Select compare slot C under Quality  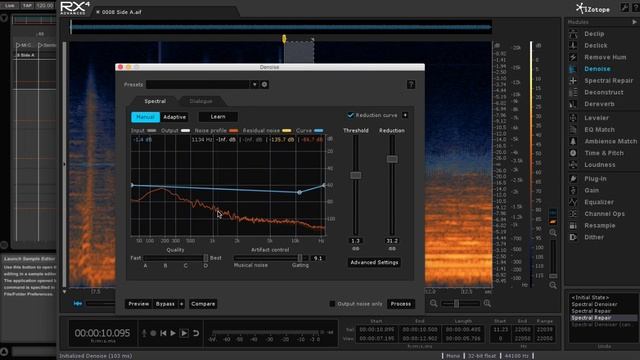coord(186,266)
